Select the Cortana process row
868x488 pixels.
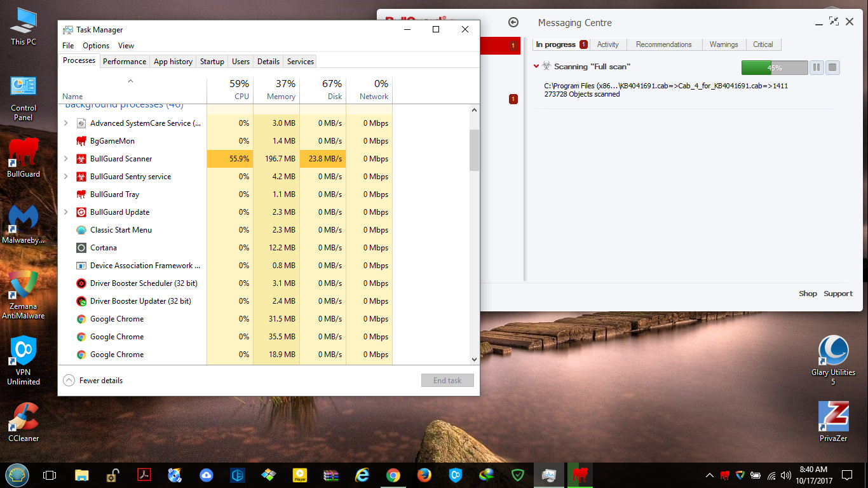point(225,248)
